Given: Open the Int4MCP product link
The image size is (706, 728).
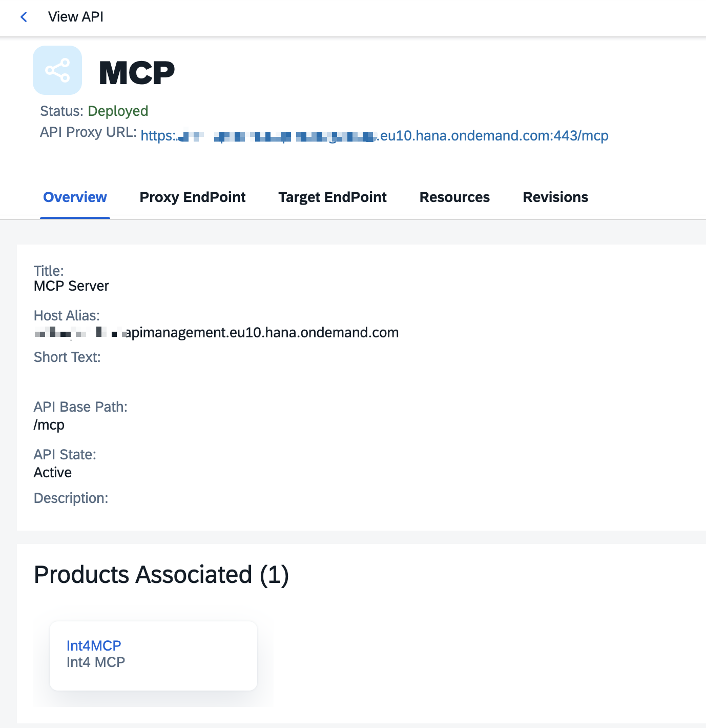Looking at the screenshot, I should pyautogui.click(x=94, y=645).
